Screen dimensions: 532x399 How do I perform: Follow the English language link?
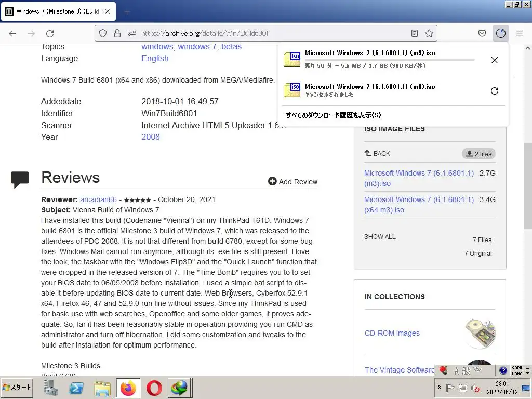tap(155, 58)
